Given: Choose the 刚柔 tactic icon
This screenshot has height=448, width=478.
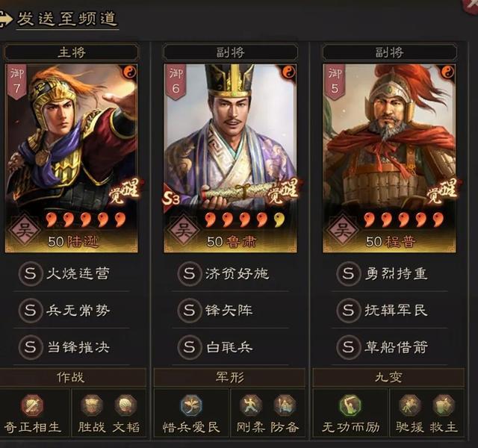Looking at the screenshot, I should point(251,405).
